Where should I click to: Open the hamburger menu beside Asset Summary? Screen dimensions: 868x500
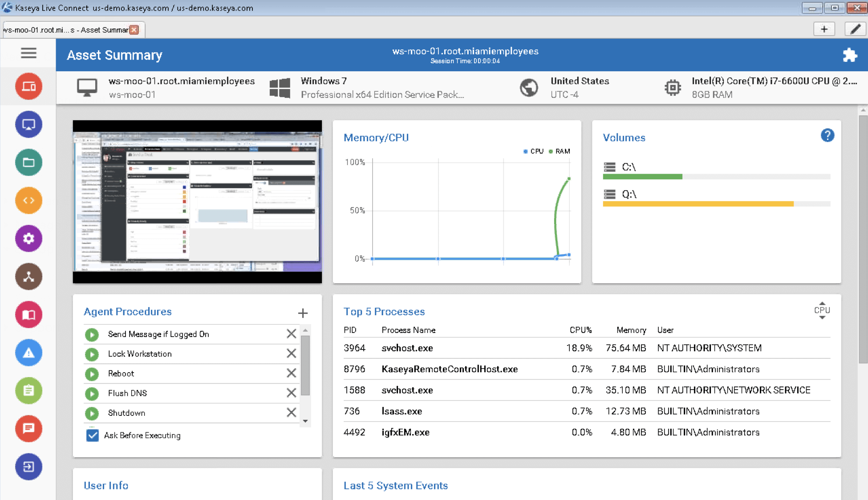[x=28, y=53]
